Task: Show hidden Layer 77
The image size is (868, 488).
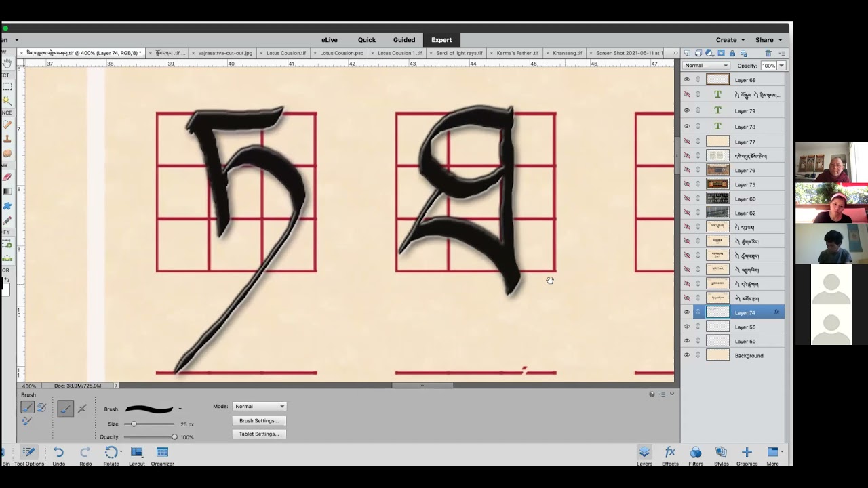Action: click(686, 142)
